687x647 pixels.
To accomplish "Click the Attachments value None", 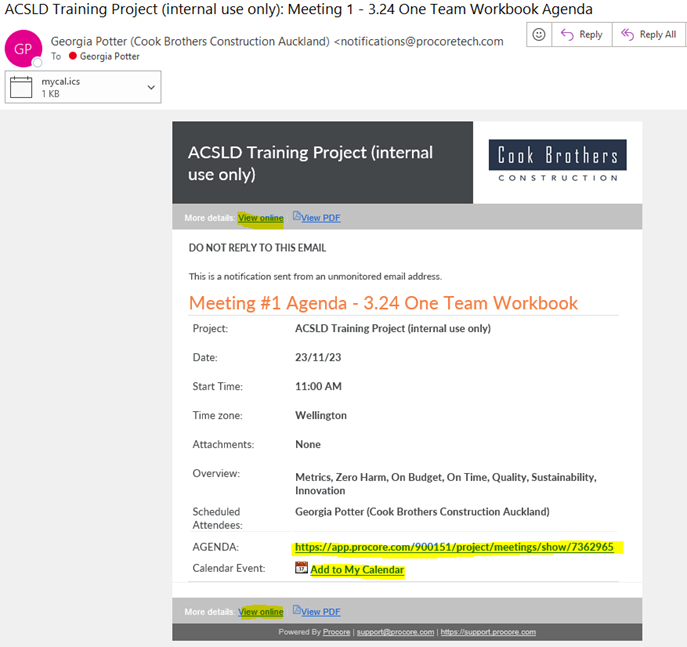I will click(x=308, y=444).
